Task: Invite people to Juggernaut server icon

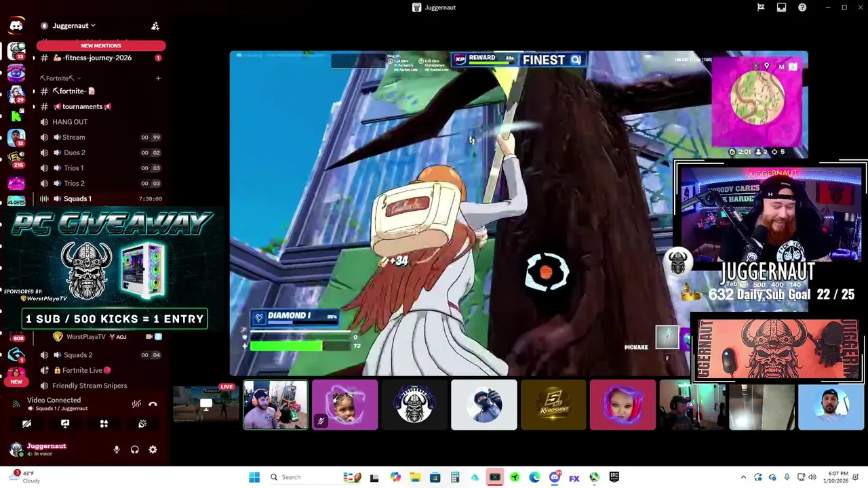Action: point(155,26)
